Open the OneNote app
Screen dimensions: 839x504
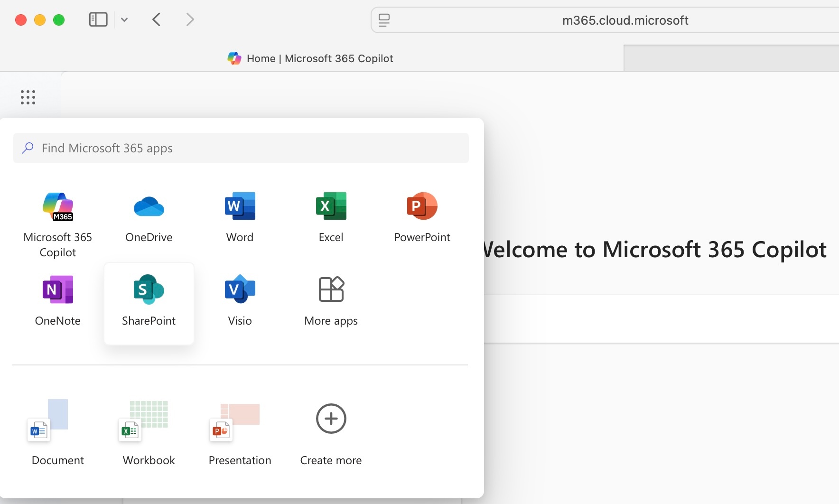tap(58, 301)
